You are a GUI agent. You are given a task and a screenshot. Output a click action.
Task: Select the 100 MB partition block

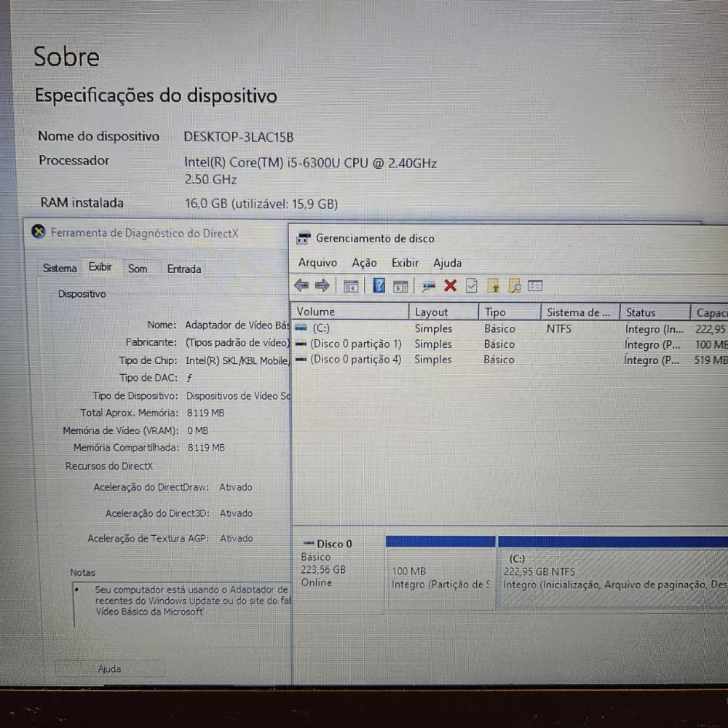point(440,572)
